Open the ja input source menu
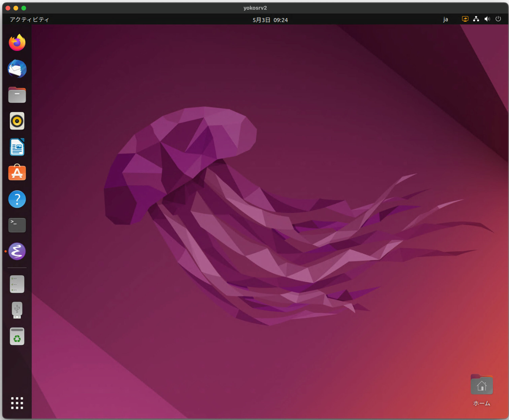The width and height of the screenshot is (509, 420). coord(445,19)
